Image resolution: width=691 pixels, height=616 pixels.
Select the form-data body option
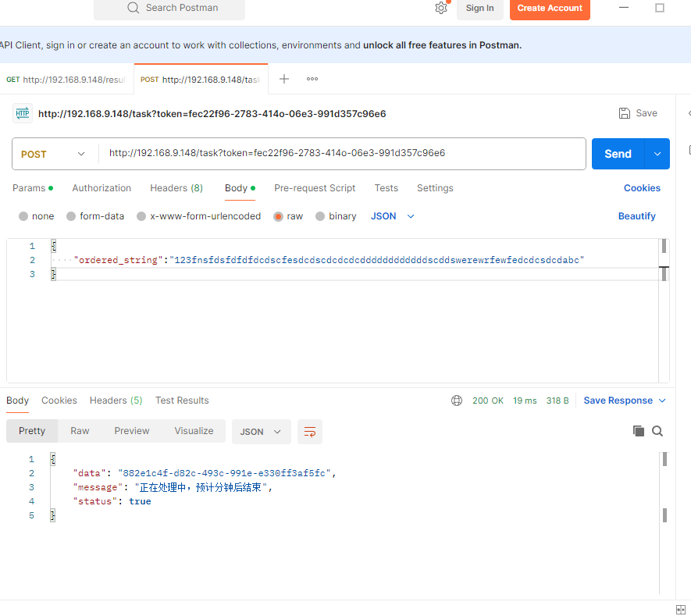[x=71, y=216]
